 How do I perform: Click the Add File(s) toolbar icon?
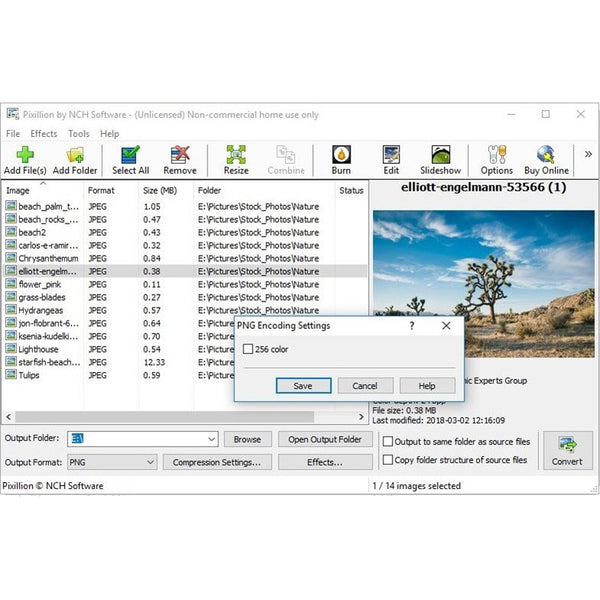point(25,160)
